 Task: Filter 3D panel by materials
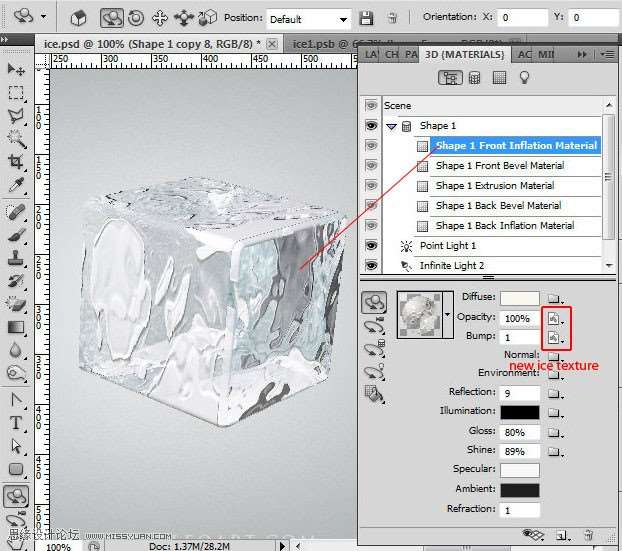click(499, 77)
